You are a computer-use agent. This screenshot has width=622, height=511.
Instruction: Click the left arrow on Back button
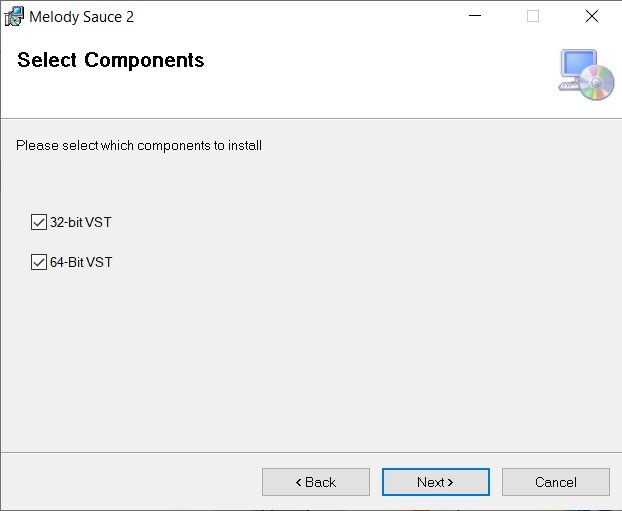point(298,483)
